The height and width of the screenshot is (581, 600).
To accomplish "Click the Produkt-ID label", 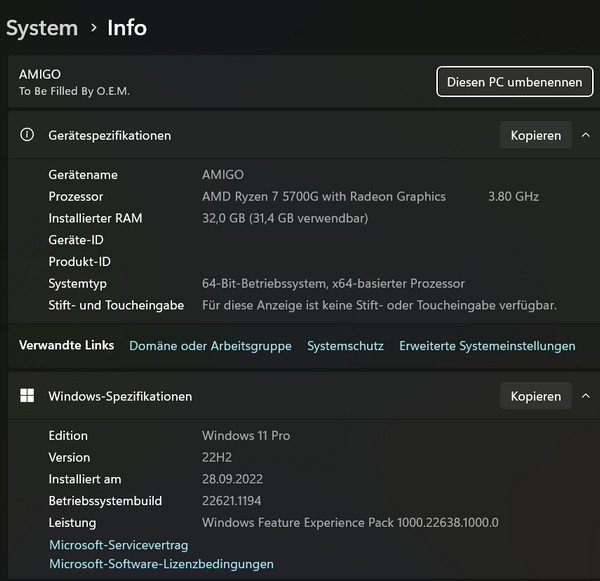I will 79,262.
